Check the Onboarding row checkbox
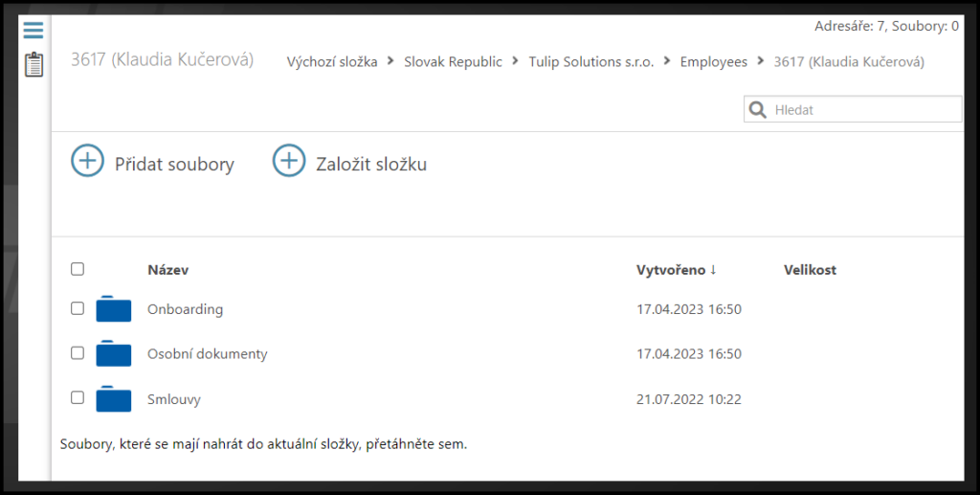 pyautogui.click(x=78, y=308)
